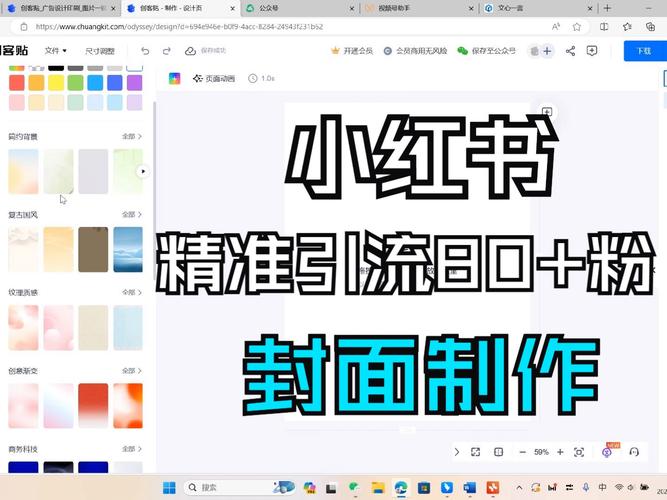The image size is (667, 500).
Task: Click the Microsoft Edge taskbar icon
Action: click(401, 488)
